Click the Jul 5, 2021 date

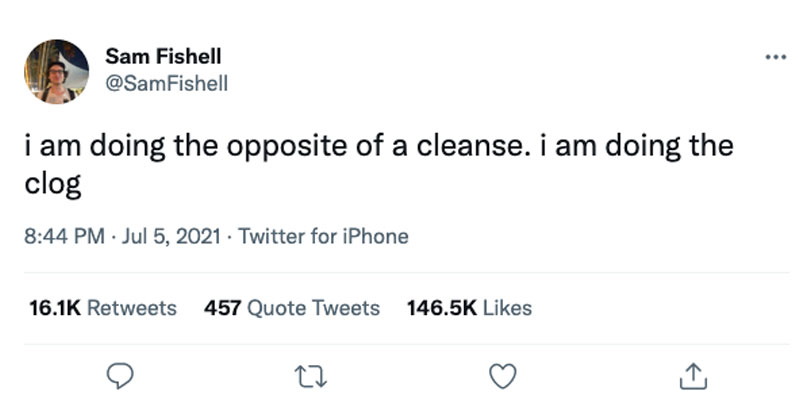[171, 236]
